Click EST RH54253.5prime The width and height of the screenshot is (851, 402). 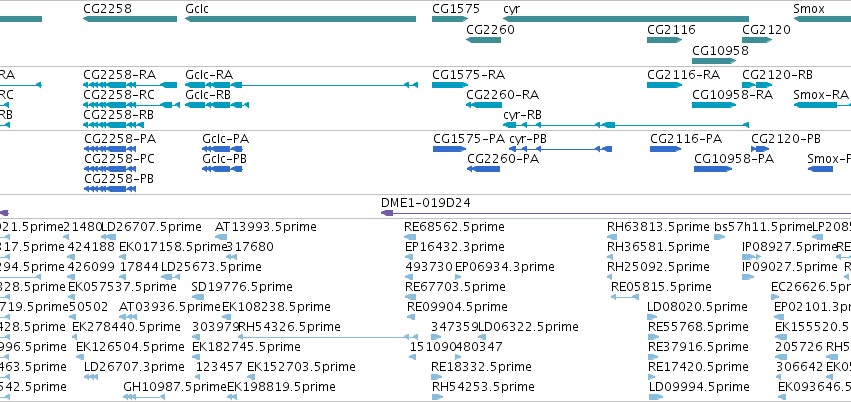tap(483, 387)
